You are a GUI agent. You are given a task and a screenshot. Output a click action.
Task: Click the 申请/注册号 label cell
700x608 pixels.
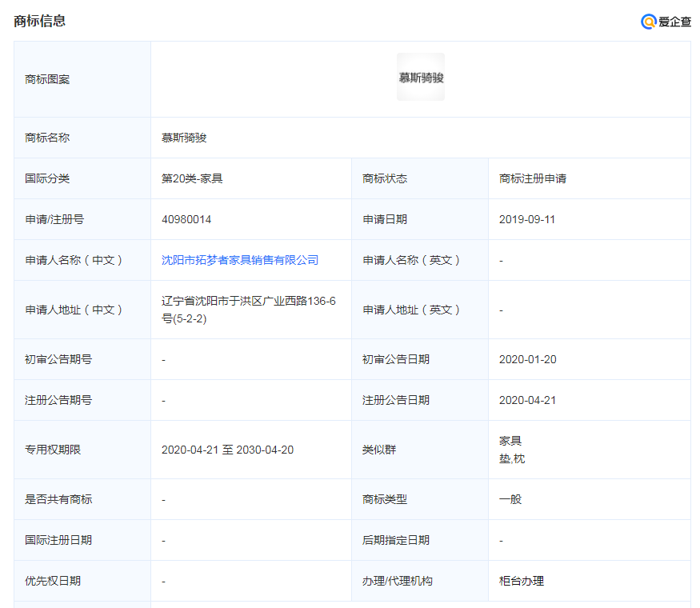click(82, 220)
